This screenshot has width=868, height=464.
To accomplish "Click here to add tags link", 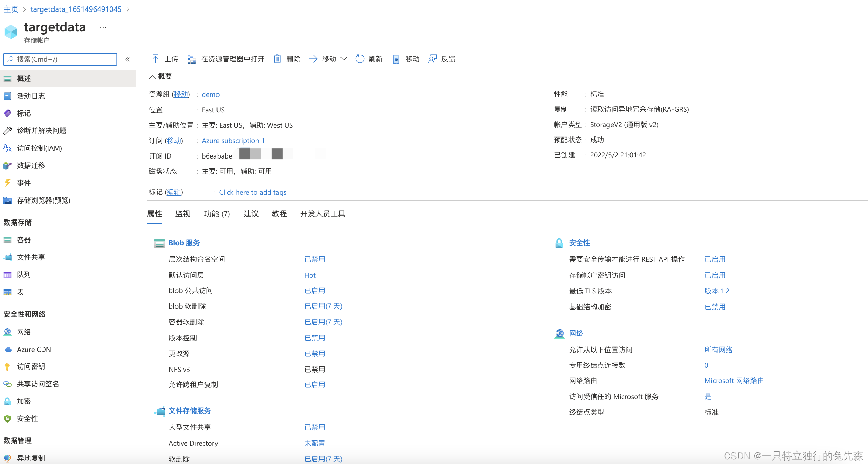I will [x=252, y=192].
